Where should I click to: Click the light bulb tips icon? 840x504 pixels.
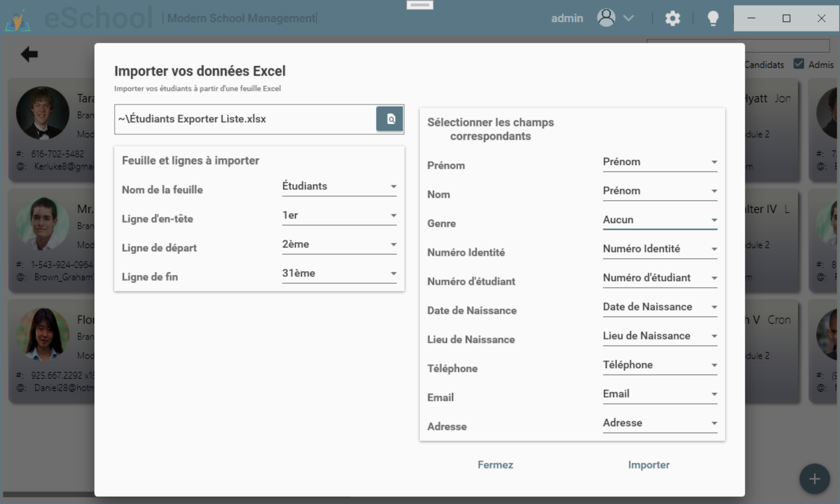[713, 19]
